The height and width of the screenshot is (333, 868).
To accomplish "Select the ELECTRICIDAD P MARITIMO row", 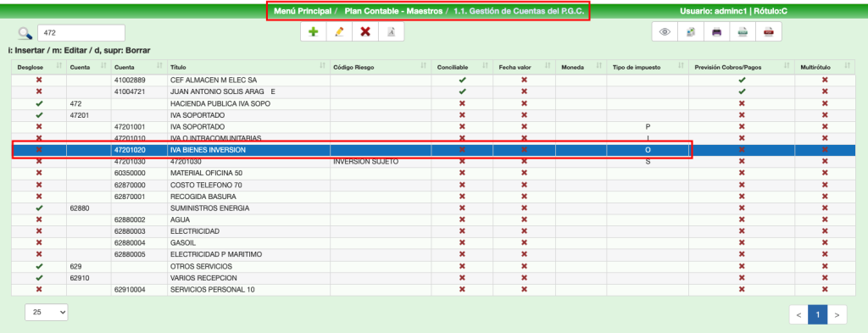I will click(x=433, y=254).
